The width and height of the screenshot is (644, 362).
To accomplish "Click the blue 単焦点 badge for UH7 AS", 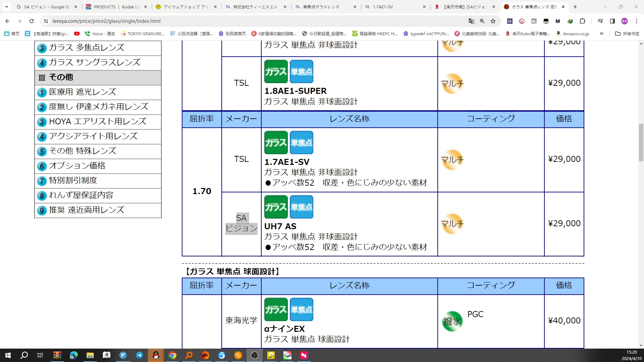I will point(302,207).
